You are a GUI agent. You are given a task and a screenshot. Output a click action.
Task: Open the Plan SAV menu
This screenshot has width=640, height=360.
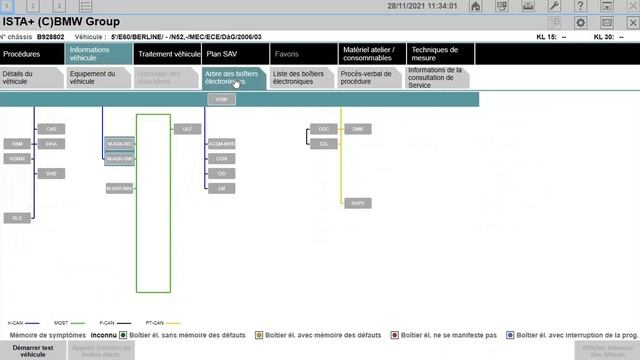236,54
